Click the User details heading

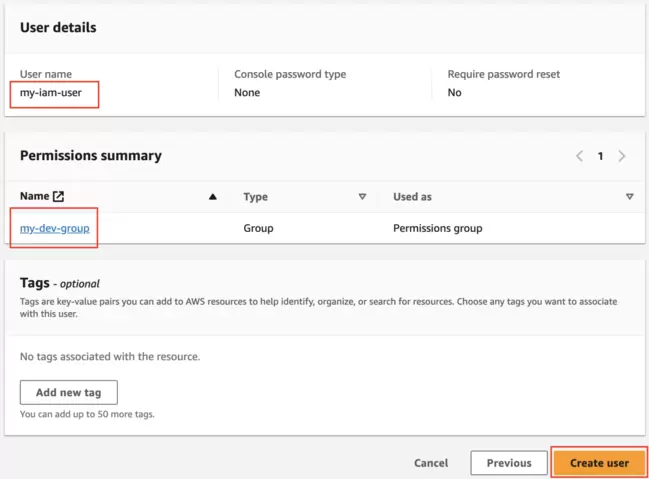point(58,27)
